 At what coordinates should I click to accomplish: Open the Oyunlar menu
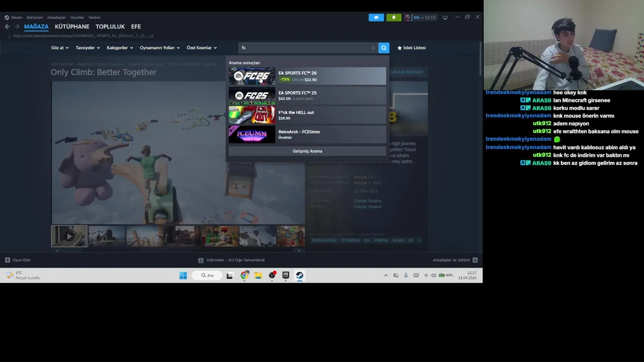click(x=77, y=18)
